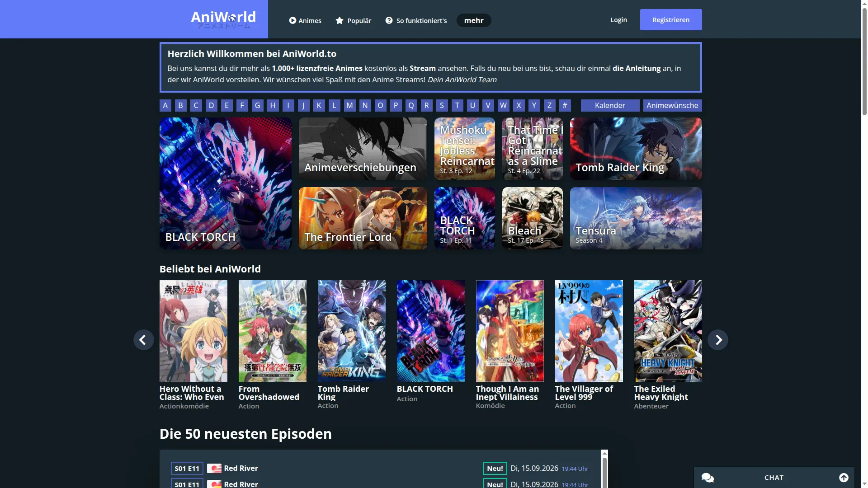Filter animes by letter B
The height and width of the screenshot is (488, 868).
(x=181, y=105)
